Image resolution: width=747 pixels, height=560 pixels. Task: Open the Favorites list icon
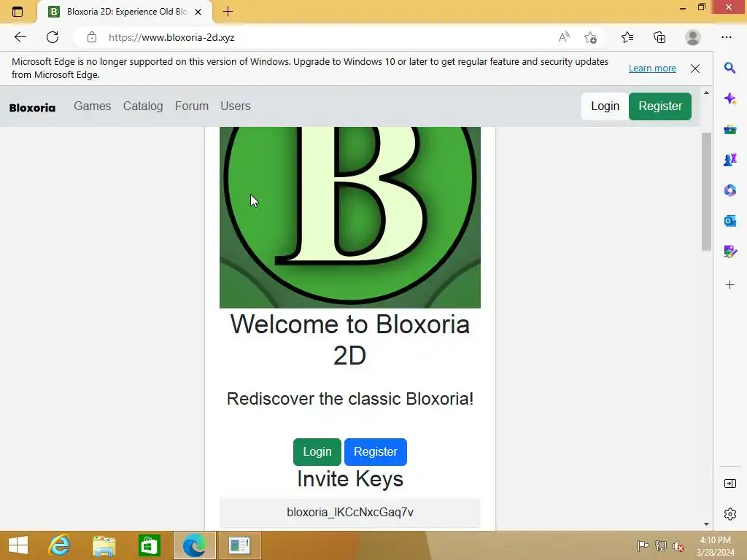click(627, 37)
